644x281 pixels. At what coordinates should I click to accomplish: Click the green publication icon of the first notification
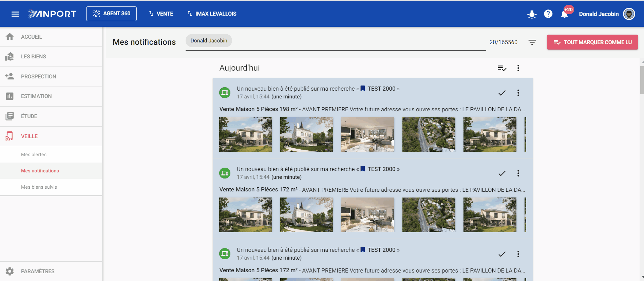pos(225,92)
